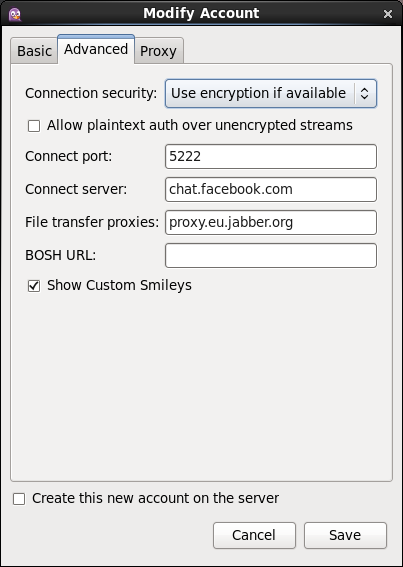
Task: Uncheck the Show Custom Smileys checkbox
Action: pyautogui.click(x=34, y=286)
